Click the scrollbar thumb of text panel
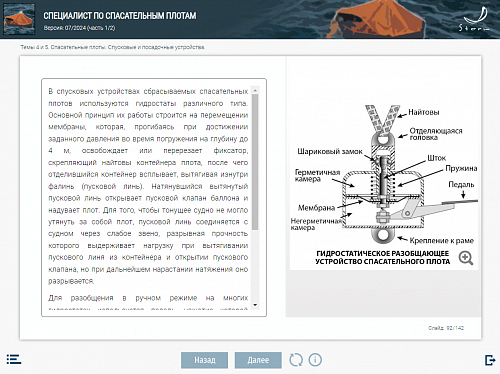500x374 pixels. point(255,162)
